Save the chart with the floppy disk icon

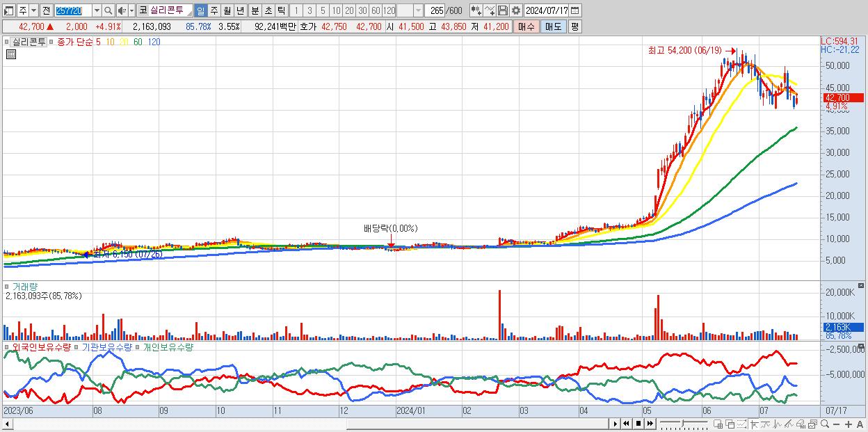point(503,10)
